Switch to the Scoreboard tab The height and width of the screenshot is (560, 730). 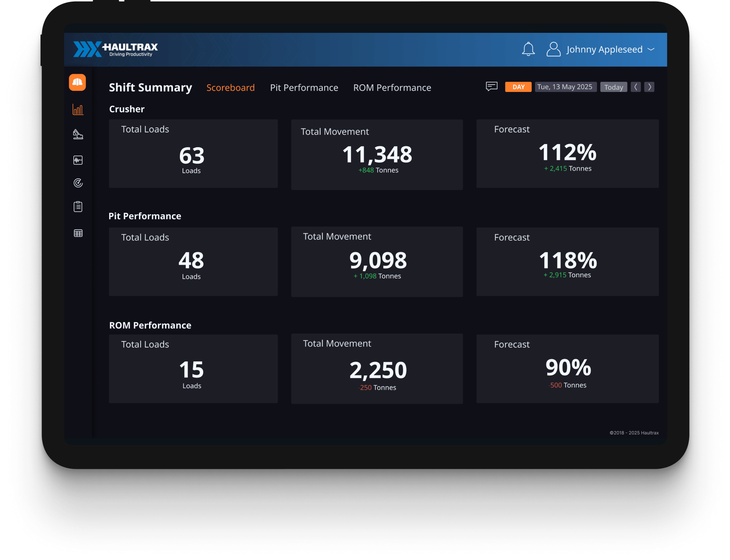tap(230, 88)
